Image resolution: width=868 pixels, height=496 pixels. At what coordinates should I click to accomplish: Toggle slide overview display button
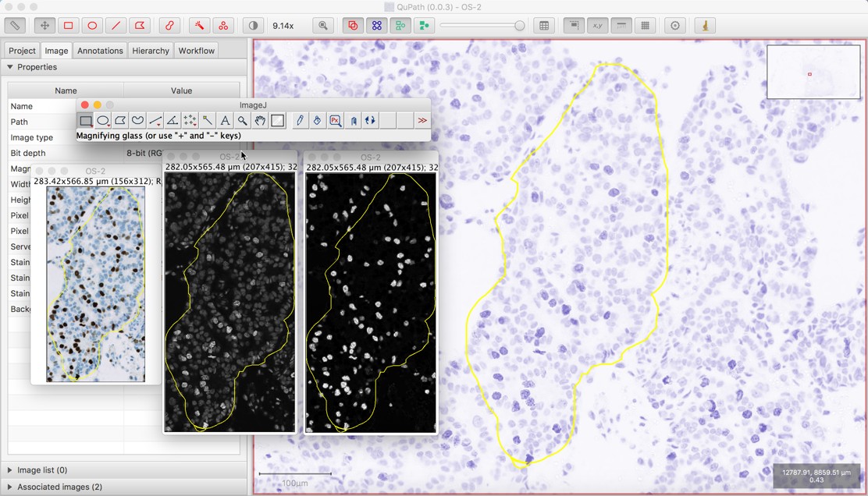[x=574, y=26]
